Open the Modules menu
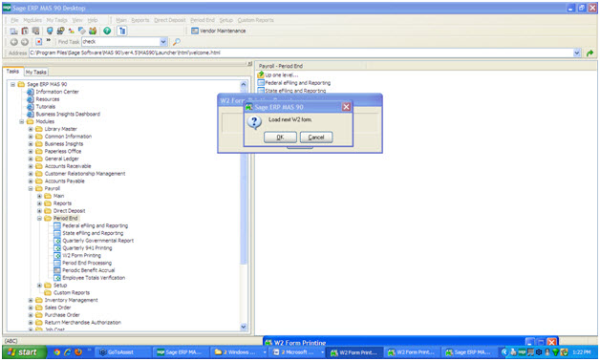The height and width of the screenshot is (361, 600). point(33,20)
